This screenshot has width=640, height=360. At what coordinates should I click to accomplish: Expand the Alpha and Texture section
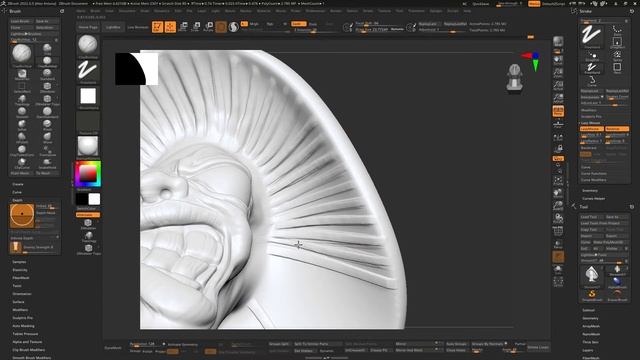tap(27, 342)
